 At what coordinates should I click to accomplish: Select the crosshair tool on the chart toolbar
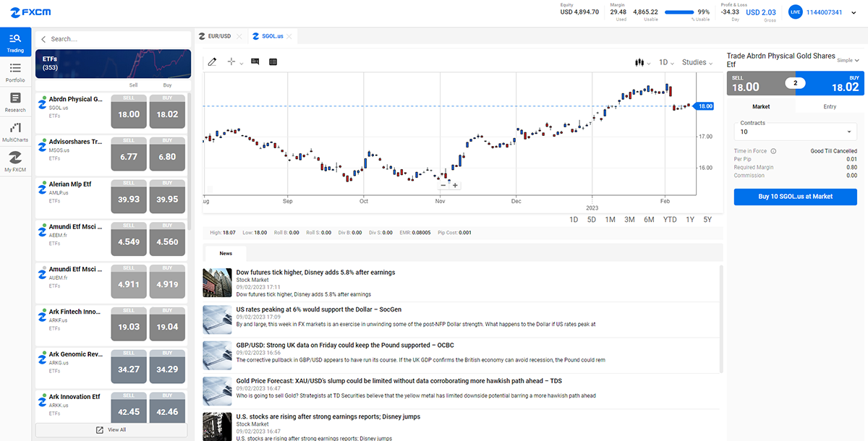coord(231,61)
